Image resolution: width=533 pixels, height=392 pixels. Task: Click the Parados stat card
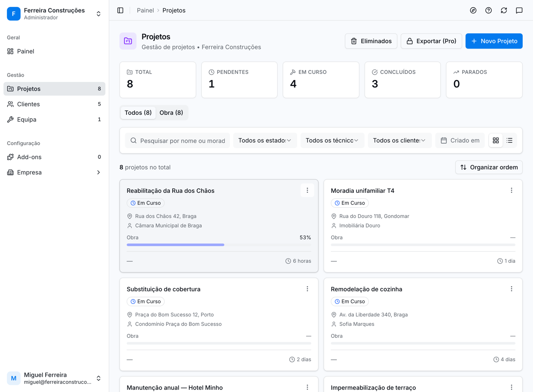484,80
